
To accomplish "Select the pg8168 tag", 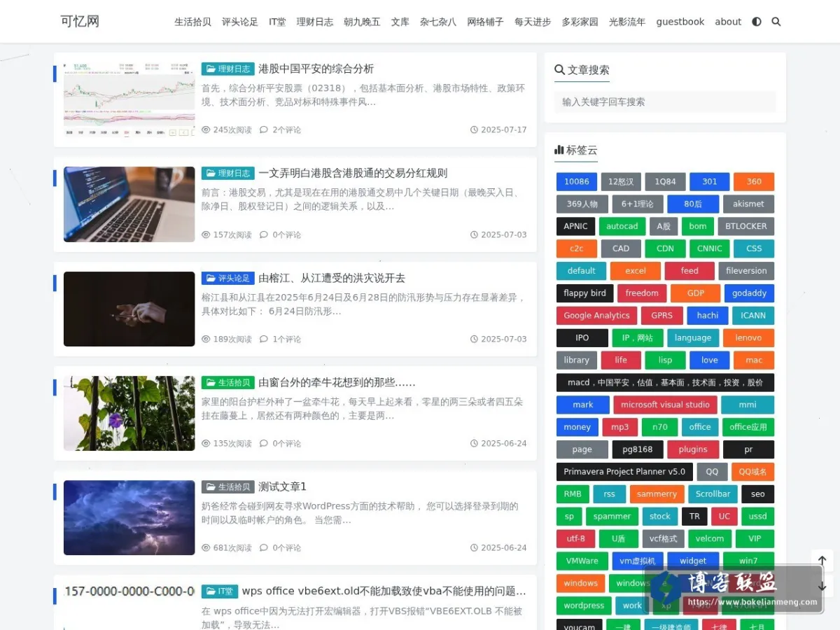I will click(x=638, y=449).
